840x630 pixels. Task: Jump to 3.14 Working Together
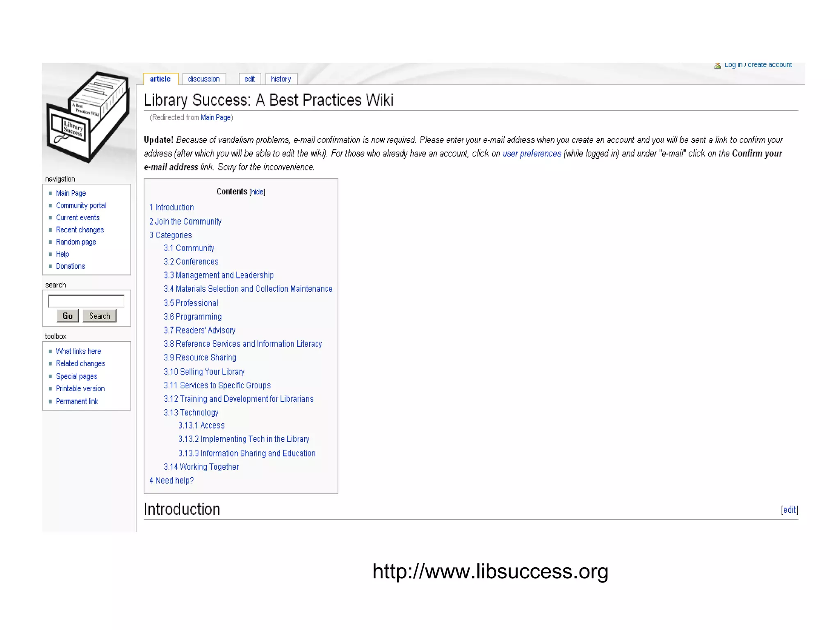pos(201,467)
